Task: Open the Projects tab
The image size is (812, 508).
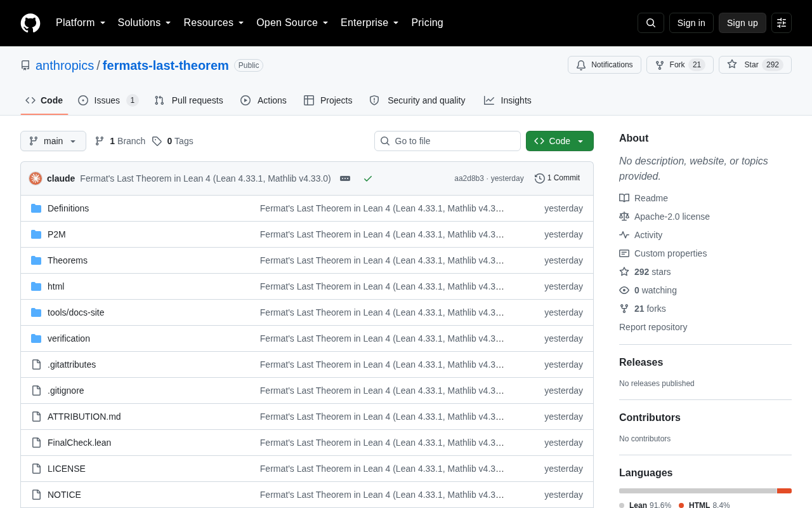Action: coord(328,100)
